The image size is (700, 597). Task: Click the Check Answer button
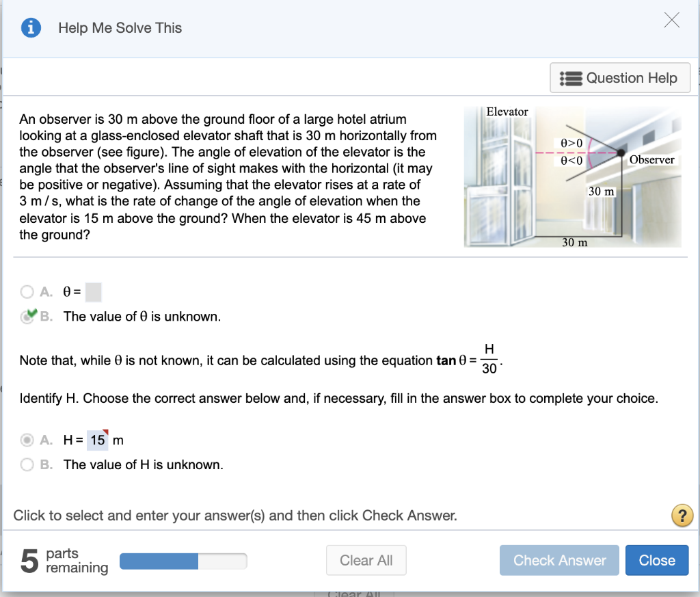point(559,560)
